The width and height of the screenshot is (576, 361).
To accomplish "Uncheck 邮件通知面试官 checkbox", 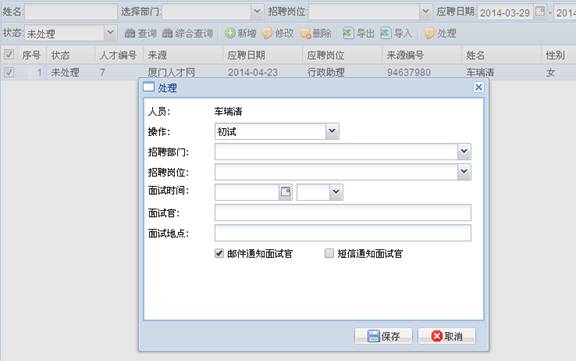I will tap(219, 253).
